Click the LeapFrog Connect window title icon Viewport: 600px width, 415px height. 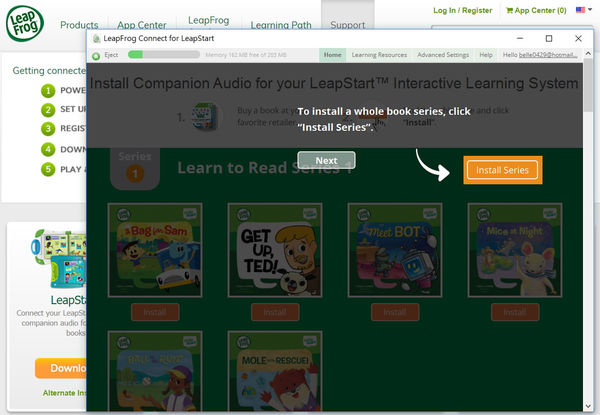click(x=97, y=37)
